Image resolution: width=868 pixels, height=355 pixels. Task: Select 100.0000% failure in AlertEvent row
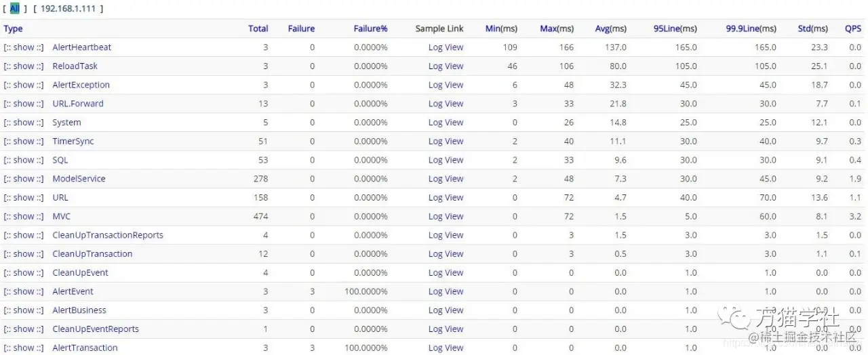(366, 291)
